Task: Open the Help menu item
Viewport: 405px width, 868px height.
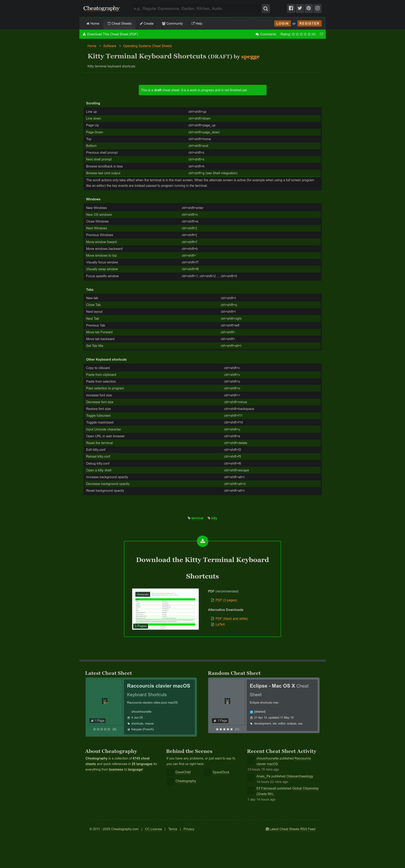Action: (x=197, y=24)
